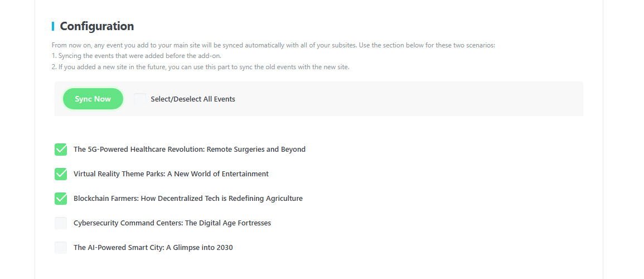The width and height of the screenshot is (644, 279).
Task: Click the "Syncing the events" scenario line
Action: pos(137,56)
